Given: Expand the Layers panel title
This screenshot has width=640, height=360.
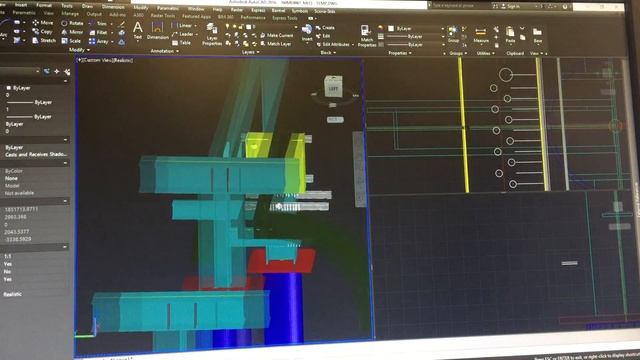Looking at the screenshot, I should 250,52.
